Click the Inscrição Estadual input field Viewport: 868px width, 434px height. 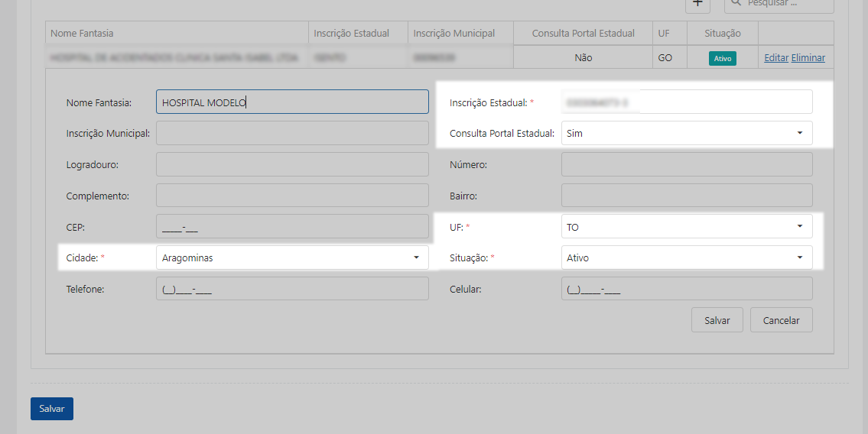tap(687, 102)
